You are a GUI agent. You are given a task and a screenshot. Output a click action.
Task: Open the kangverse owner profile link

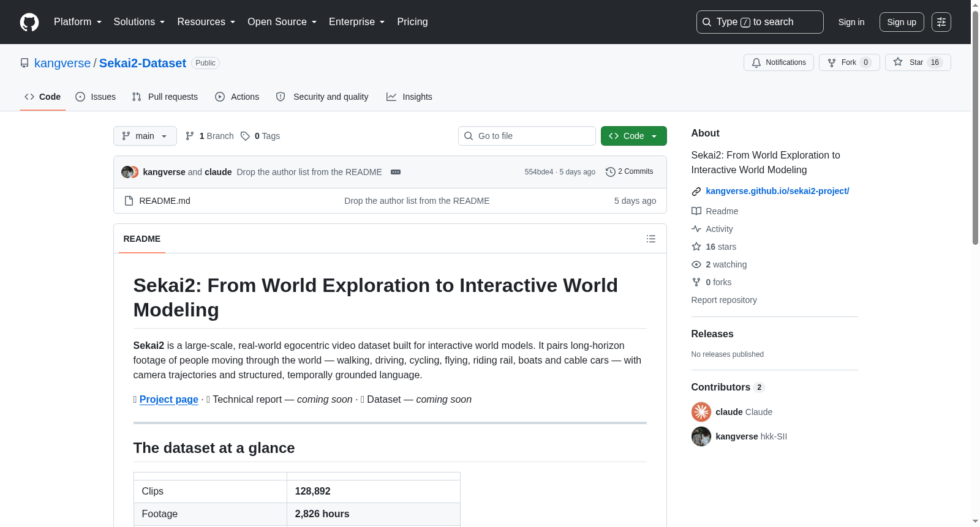pyautogui.click(x=62, y=63)
